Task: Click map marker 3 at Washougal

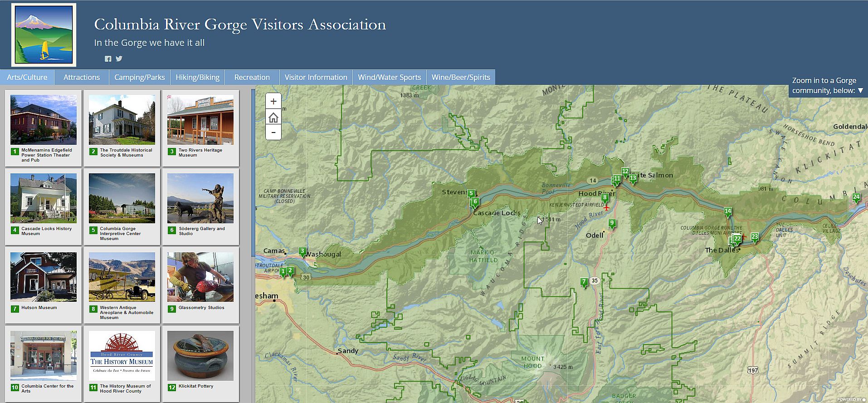Action: tap(302, 252)
